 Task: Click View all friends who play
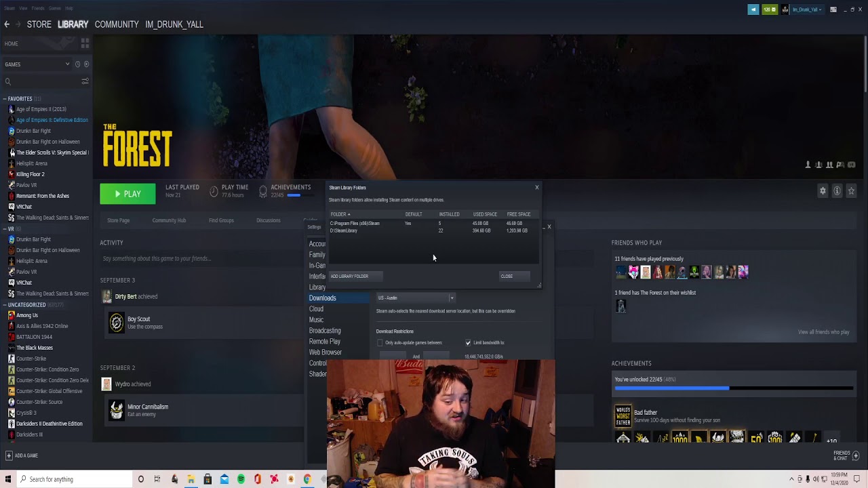pos(823,332)
